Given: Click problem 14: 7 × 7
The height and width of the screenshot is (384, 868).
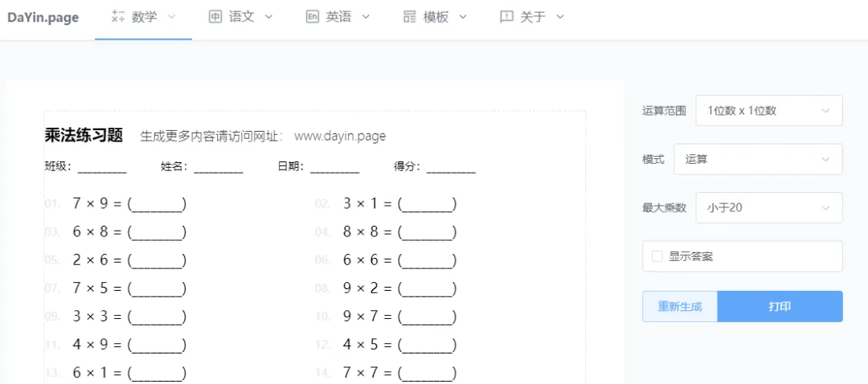Looking at the screenshot, I should (x=399, y=373).
